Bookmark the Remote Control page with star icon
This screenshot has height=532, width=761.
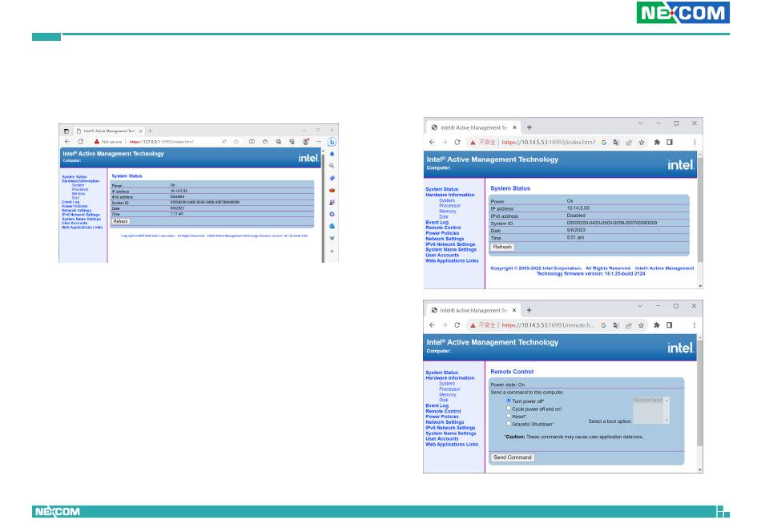(x=642, y=324)
